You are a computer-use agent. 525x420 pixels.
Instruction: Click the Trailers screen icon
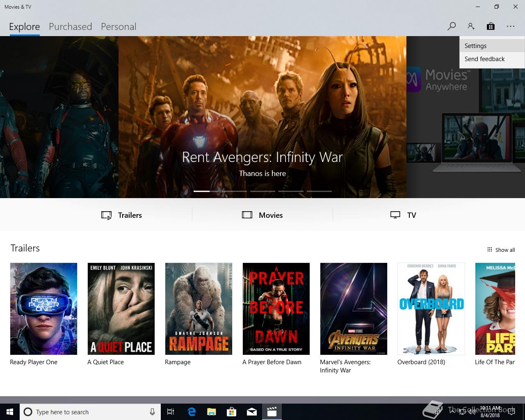click(106, 215)
